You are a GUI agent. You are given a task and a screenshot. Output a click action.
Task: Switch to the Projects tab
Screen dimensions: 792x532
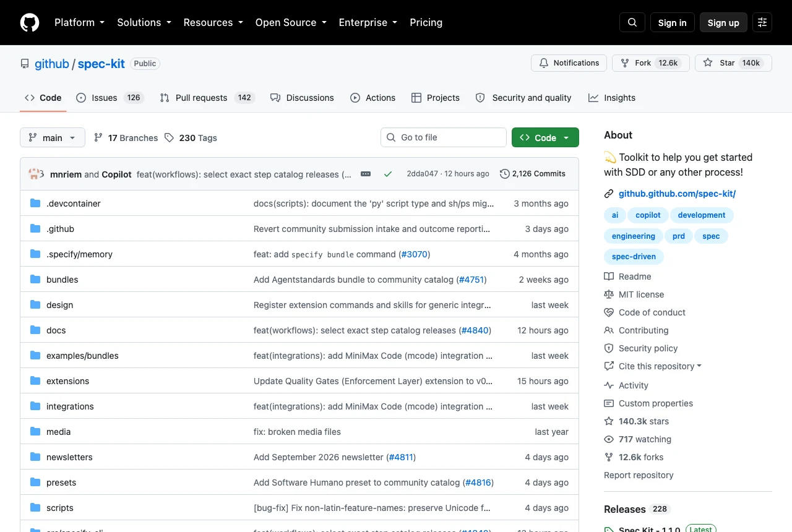(435, 98)
